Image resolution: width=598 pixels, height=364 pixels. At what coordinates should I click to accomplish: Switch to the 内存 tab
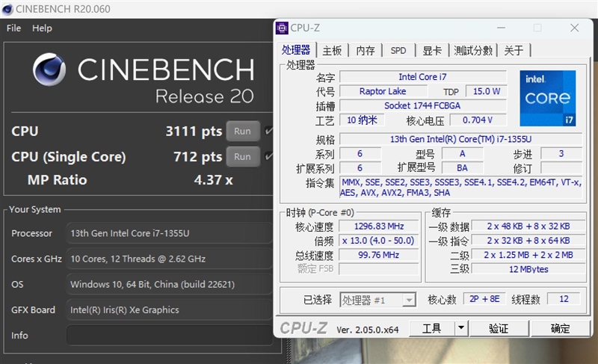pos(366,50)
